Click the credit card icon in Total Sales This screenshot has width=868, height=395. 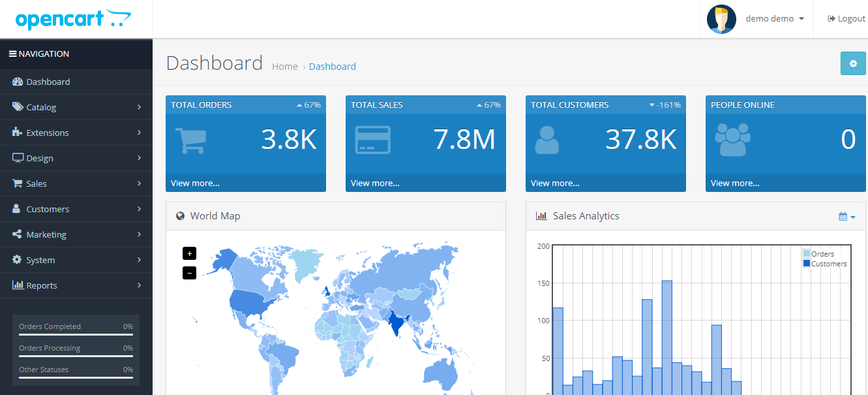372,140
